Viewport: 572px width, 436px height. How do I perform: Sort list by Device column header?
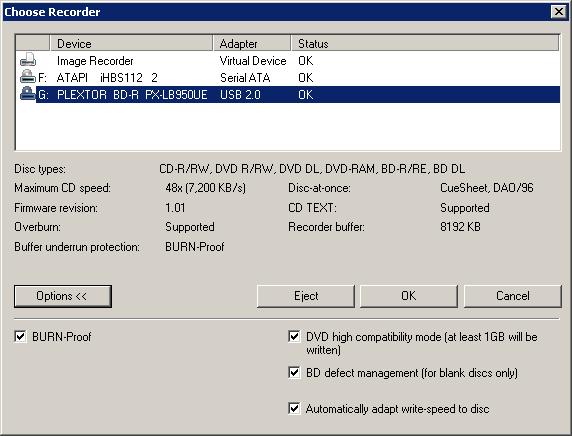pyautogui.click(x=131, y=43)
